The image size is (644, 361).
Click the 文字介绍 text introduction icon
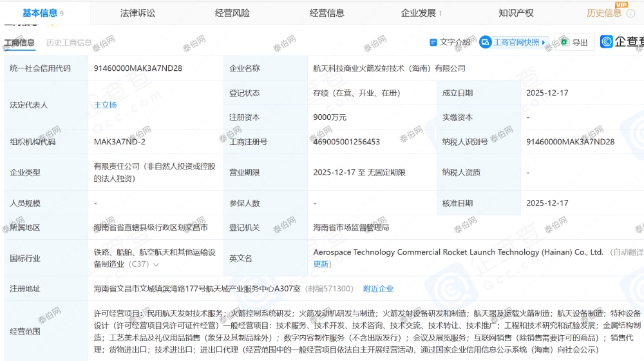tap(433, 43)
